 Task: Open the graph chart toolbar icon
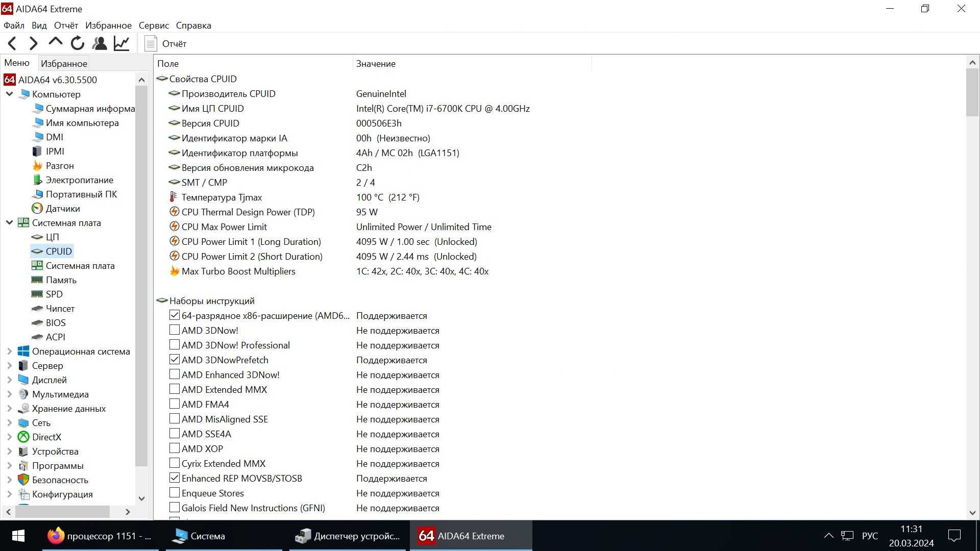(121, 43)
